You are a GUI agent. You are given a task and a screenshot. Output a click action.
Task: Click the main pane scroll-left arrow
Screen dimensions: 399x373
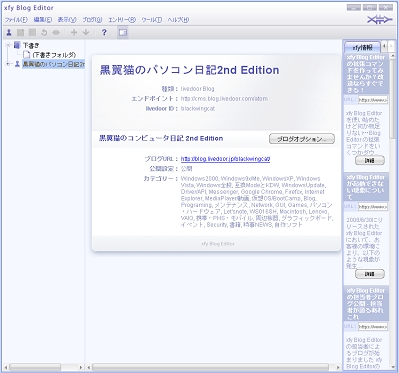click(89, 367)
